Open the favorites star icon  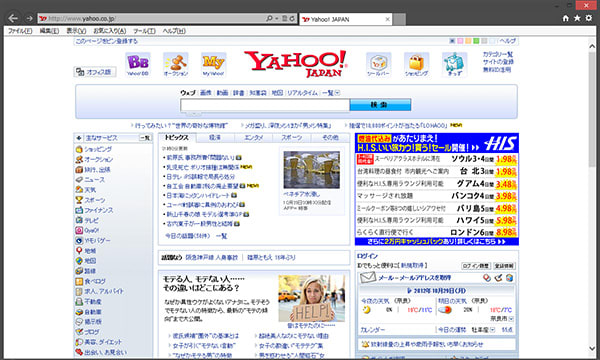577,18
